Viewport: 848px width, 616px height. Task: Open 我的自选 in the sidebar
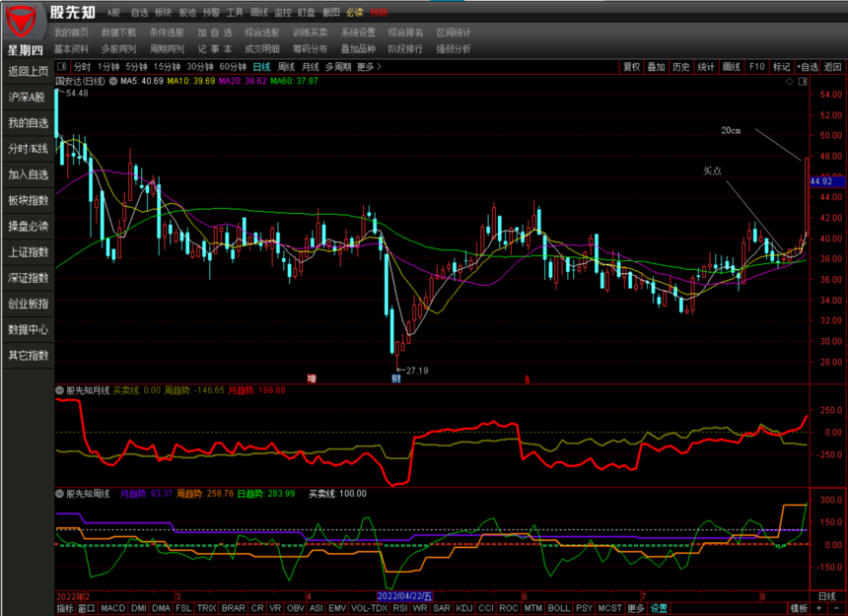[29, 123]
